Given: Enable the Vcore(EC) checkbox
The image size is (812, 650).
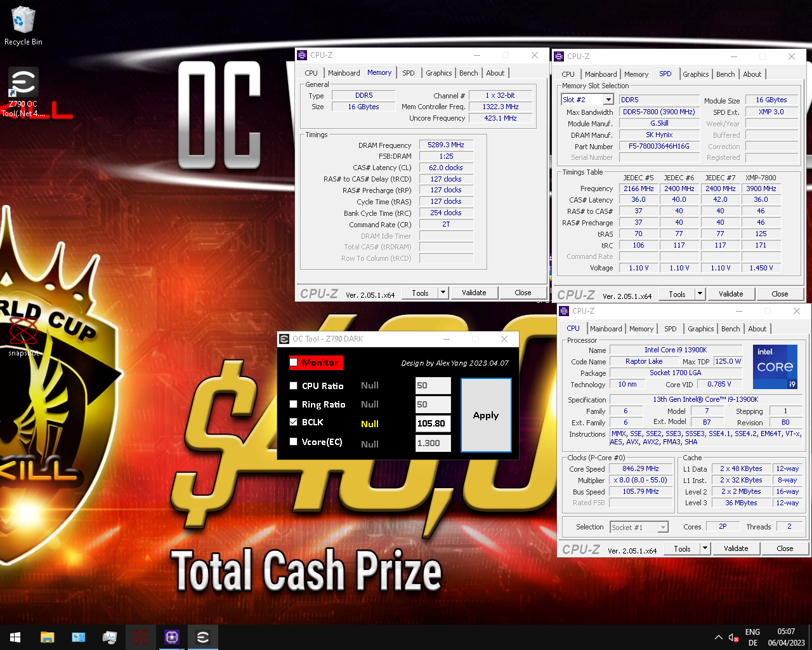Looking at the screenshot, I should [x=293, y=441].
